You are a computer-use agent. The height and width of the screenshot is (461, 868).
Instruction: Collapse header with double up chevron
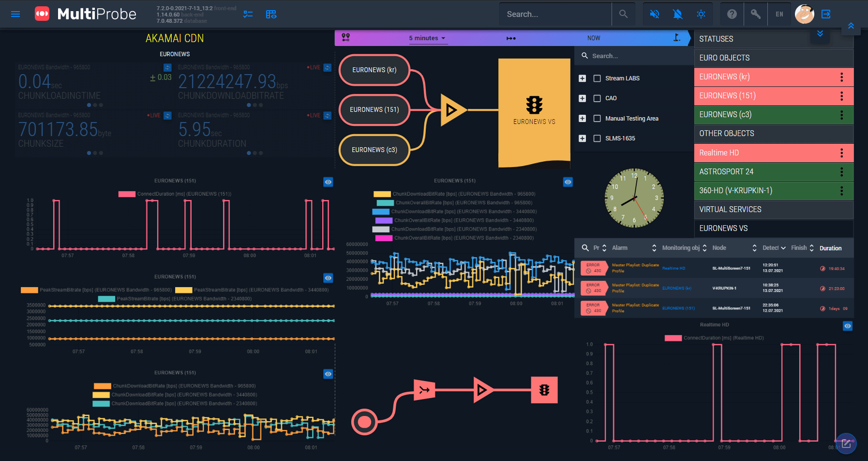(x=851, y=26)
